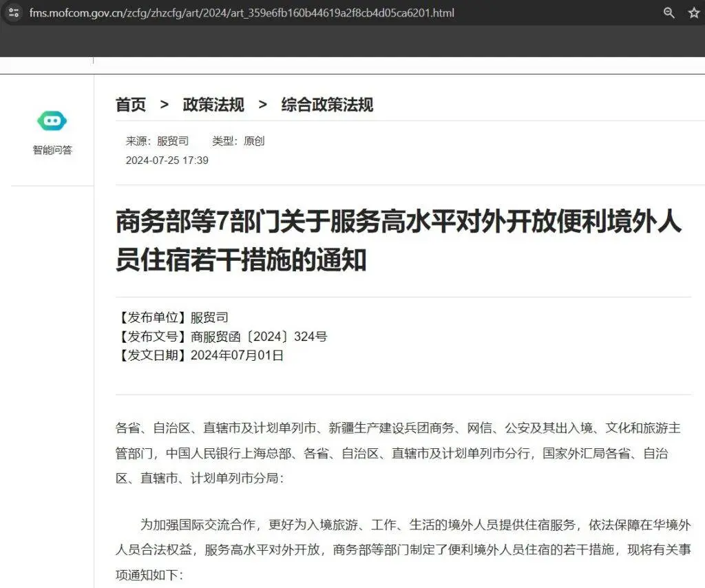Click the type text 类型：原创

click(x=238, y=141)
